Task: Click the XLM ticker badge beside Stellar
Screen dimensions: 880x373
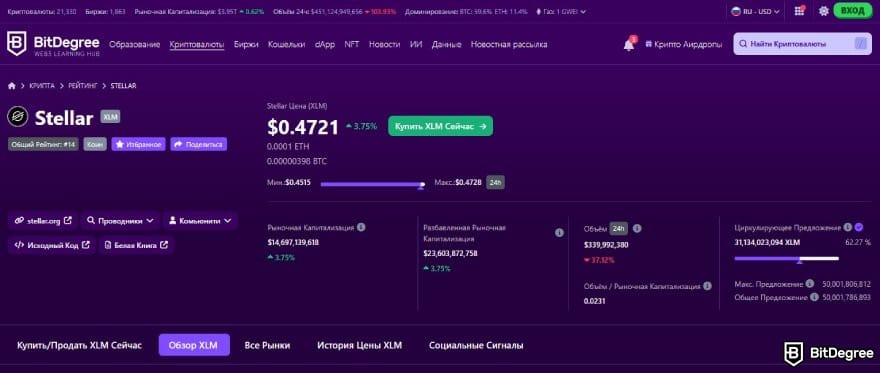Action: coord(110,117)
